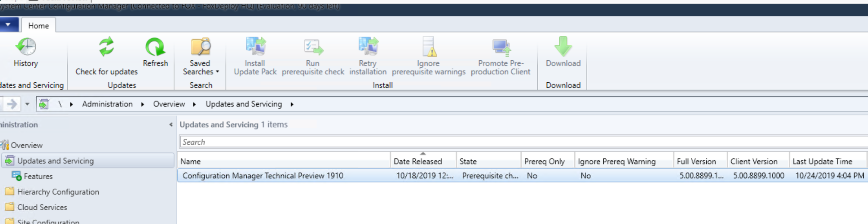Run prerequisite check
868x224 pixels.
(x=313, y=47)
